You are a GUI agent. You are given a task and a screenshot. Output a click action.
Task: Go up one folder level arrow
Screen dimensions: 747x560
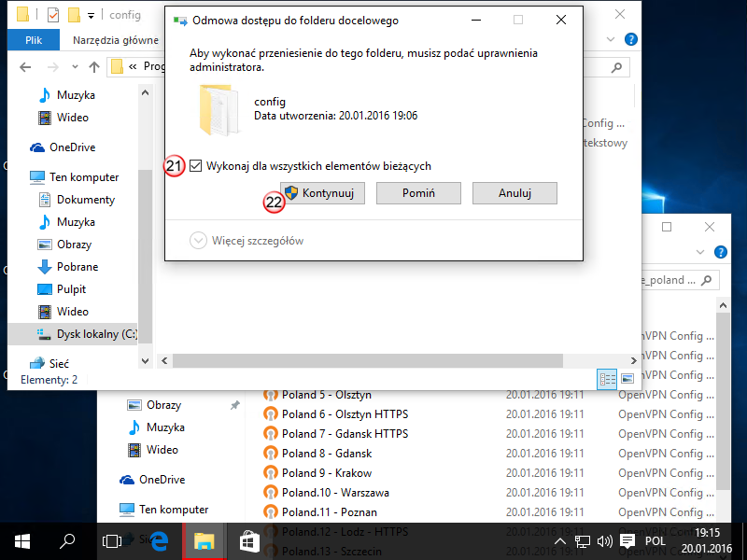pos(94,67)
